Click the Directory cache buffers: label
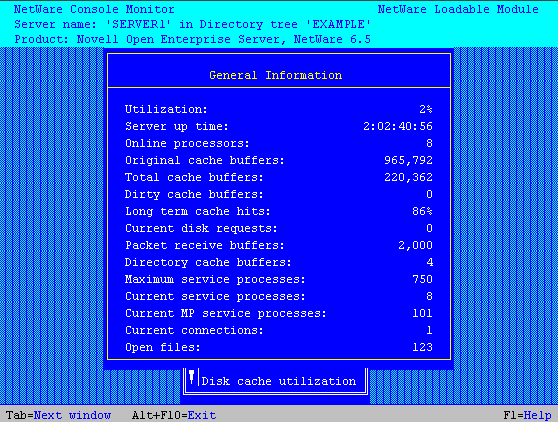 coord(208,263)
